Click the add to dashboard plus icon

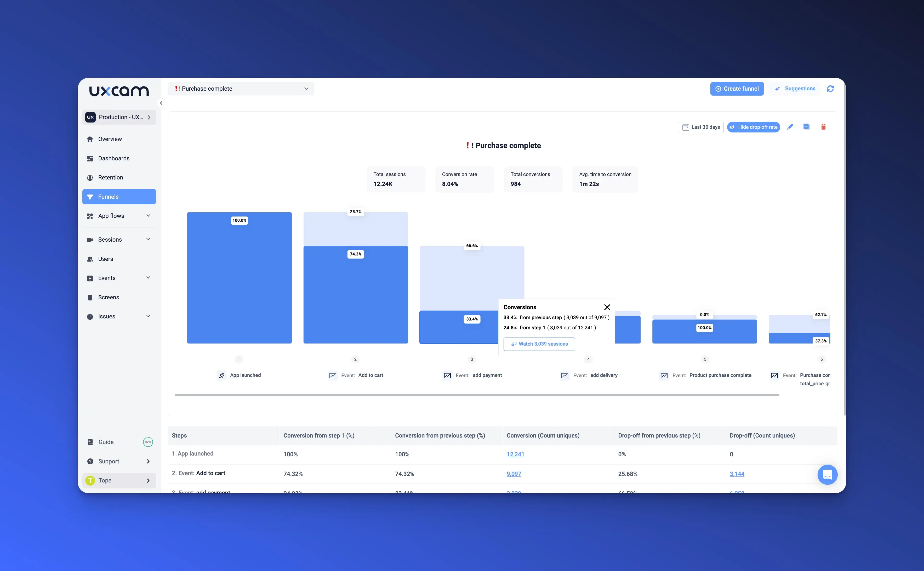(806, 127)
